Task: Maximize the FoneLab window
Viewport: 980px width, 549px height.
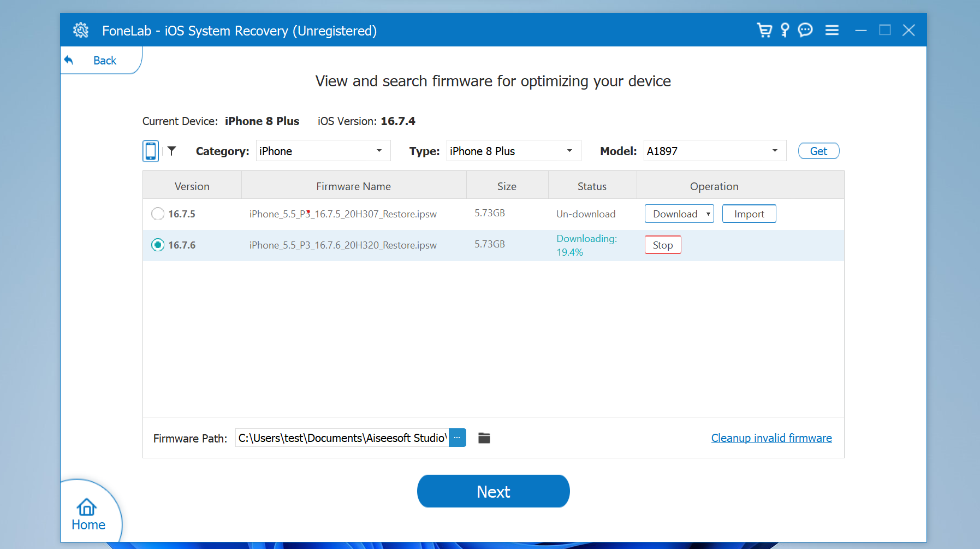Action: [885, 30]
